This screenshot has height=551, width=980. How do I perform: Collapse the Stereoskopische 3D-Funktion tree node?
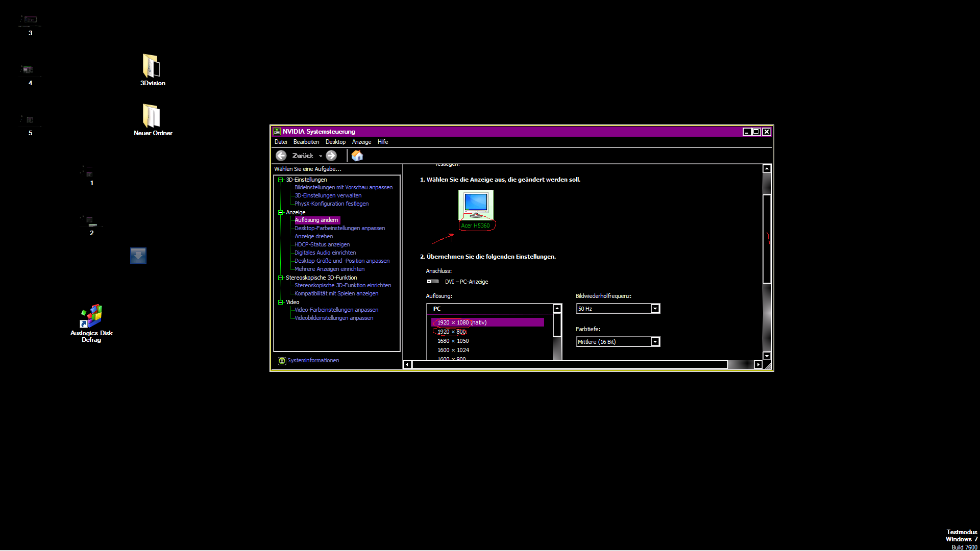click(x=280, y=278)
